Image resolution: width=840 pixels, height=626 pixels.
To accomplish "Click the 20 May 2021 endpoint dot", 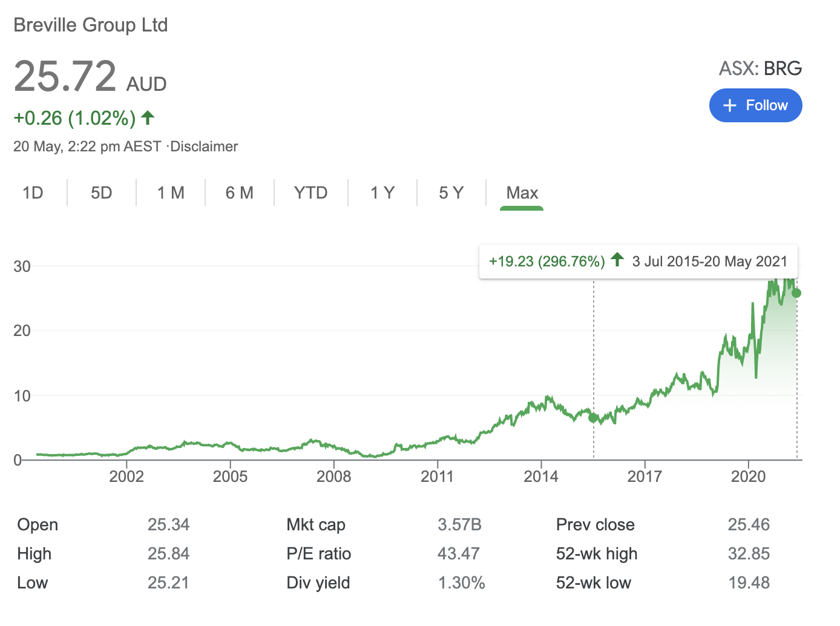I will coord(796,293).
